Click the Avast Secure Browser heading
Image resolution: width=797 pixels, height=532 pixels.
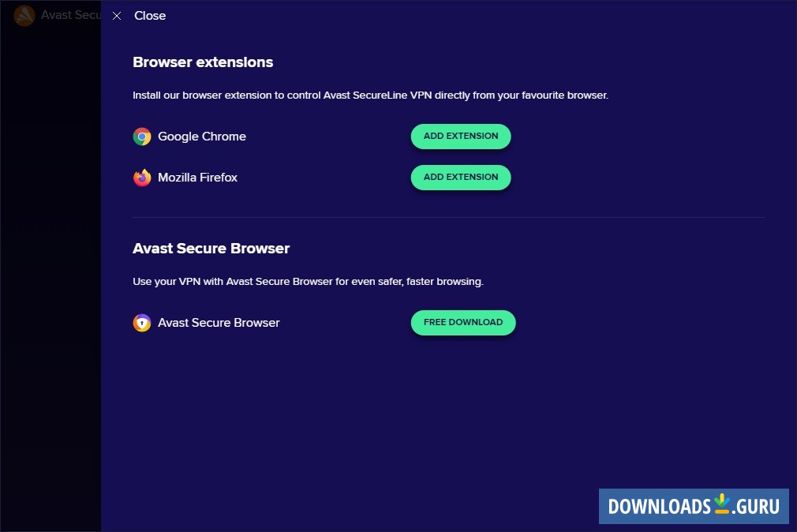(211, 248)
